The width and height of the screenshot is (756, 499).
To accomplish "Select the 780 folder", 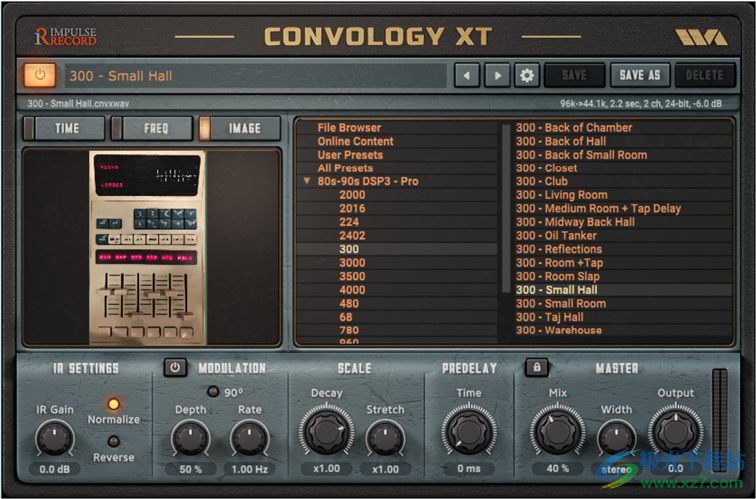I will [x=349, y=330].
